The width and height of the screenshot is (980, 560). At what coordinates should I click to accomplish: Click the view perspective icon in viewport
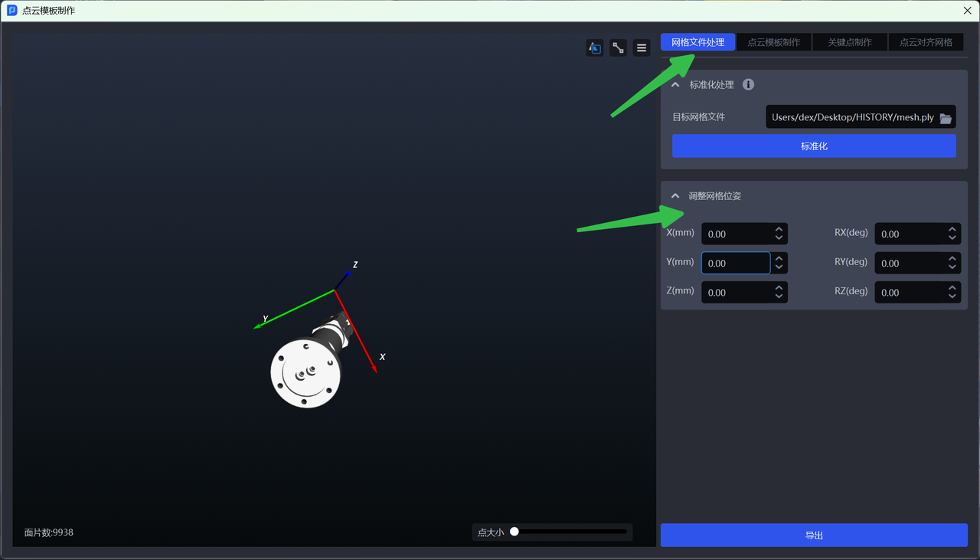[x=595, y=48]
